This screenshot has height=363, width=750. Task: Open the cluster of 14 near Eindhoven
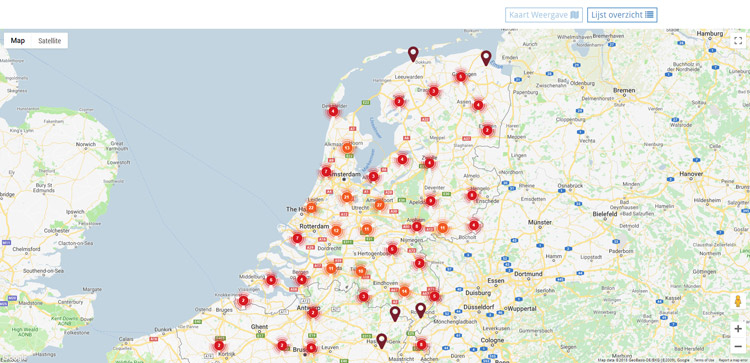click(404, 291)
